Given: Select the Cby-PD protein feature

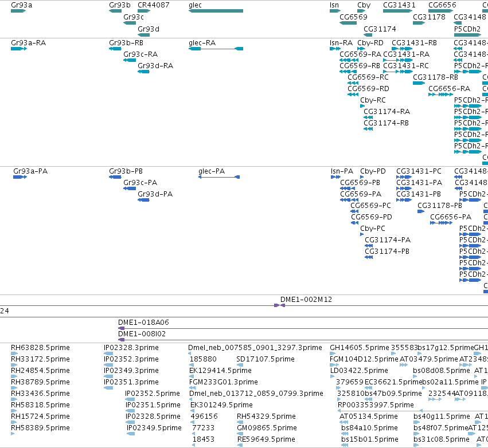Looking at the screenshot, I should 362,177.
